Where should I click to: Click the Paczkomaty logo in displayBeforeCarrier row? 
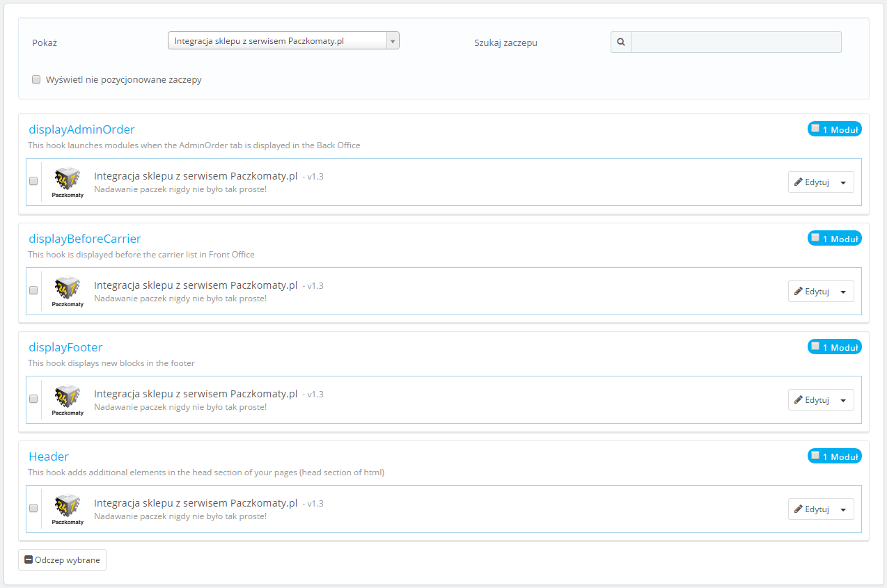click(68, 291)
